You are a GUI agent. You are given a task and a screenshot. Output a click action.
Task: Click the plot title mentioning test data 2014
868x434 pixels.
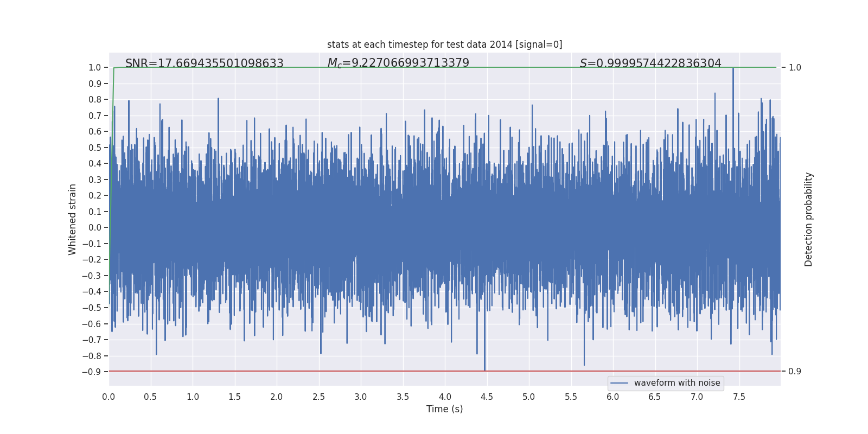click(445, 44)
